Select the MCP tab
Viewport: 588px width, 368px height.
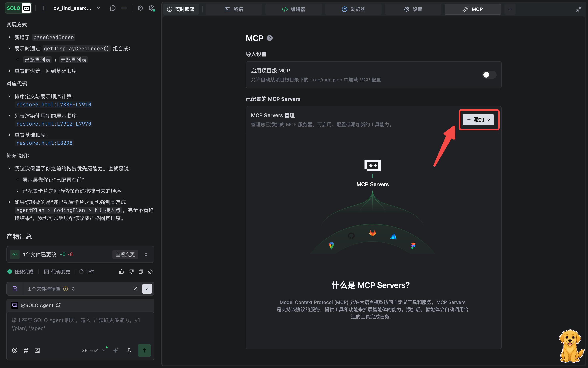pos(473,9)
